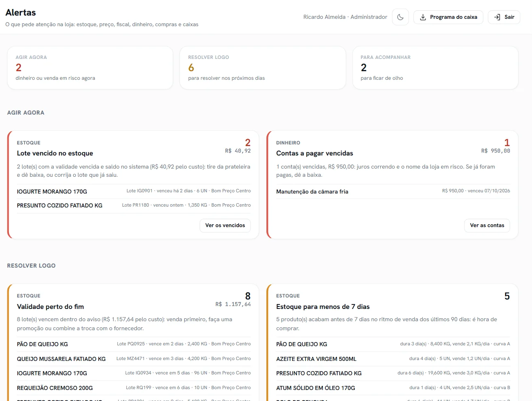Screen dimensions: 532x401
Task: Click the user label Ricardo Almeida · Administrador
Action: [x=345, y=17]
